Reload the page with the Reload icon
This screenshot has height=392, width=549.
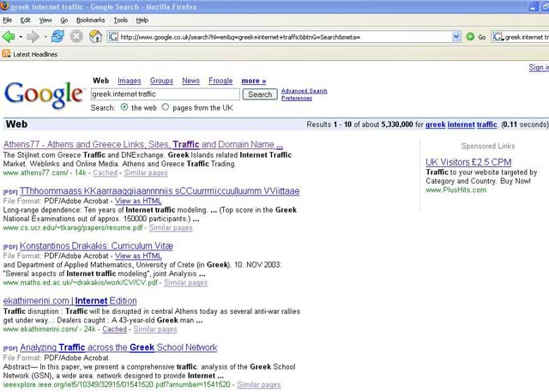(x=57, y=36)
